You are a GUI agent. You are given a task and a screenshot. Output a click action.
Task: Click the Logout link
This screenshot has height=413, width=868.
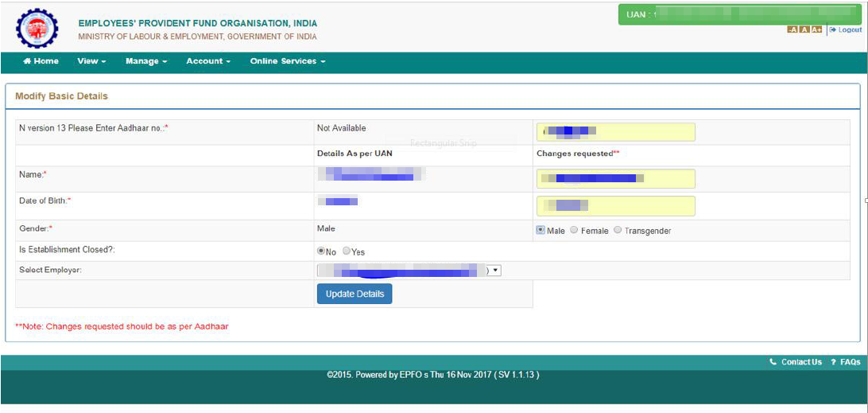(845, 30)
